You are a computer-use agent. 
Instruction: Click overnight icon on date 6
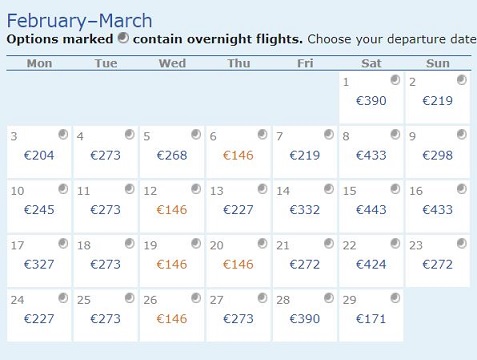coord(262,134)
